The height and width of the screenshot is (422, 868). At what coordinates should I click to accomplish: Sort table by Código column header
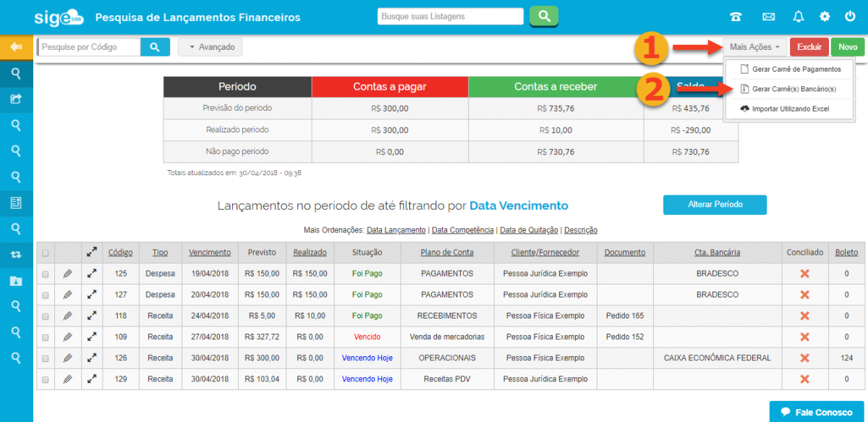click(x=121, y=253)
